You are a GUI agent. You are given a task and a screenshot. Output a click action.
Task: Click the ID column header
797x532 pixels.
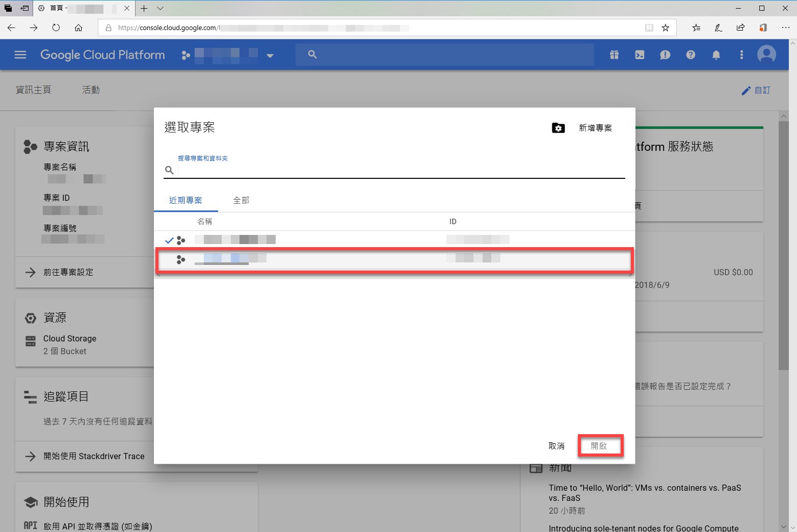[453, 222]
